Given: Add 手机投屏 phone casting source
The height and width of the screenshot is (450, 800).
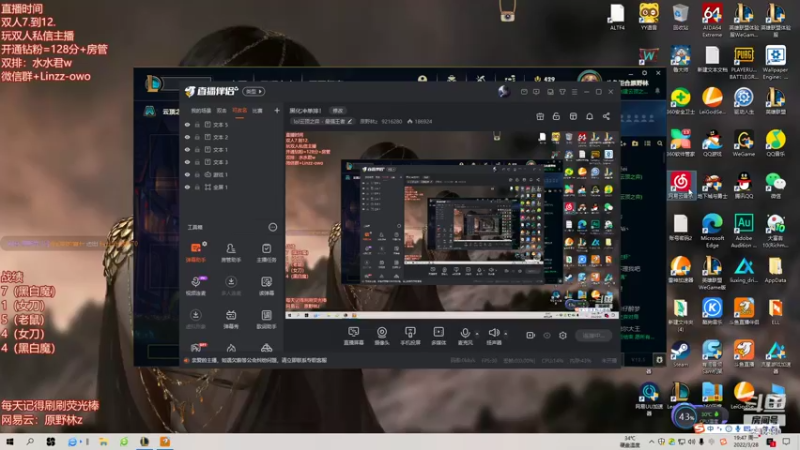Looking at the screenshot, I should (x=410, y=336).
